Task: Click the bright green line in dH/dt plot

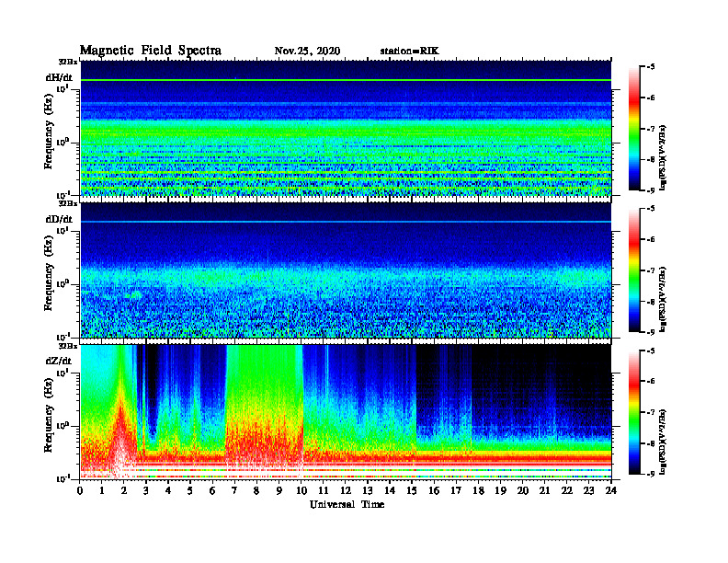Action: 346,80
